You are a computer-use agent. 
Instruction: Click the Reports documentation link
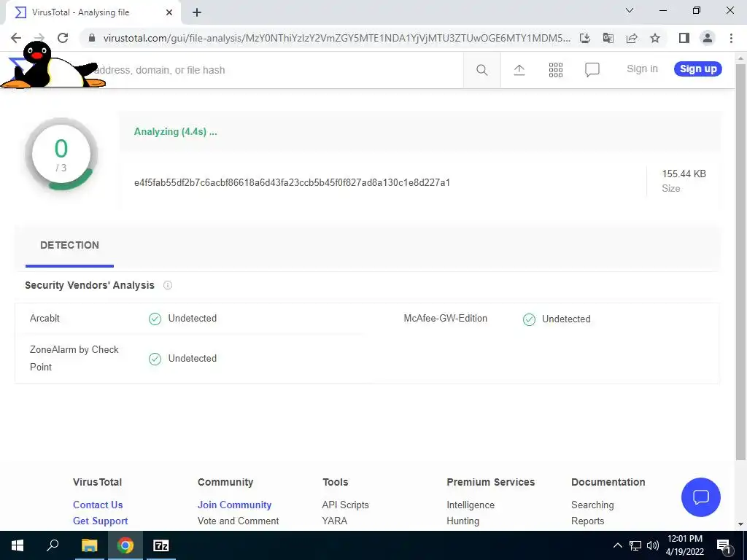[587, 521]
